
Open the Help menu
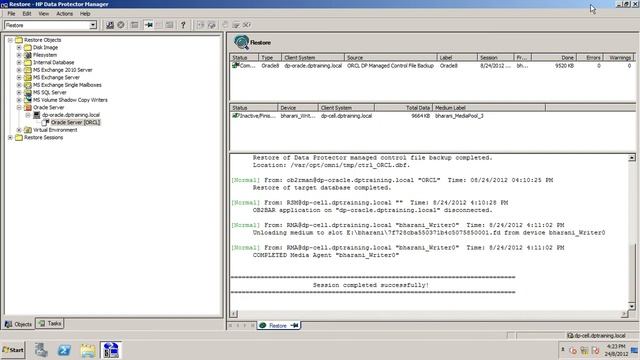pyautogui.click(x=85, y=13)
